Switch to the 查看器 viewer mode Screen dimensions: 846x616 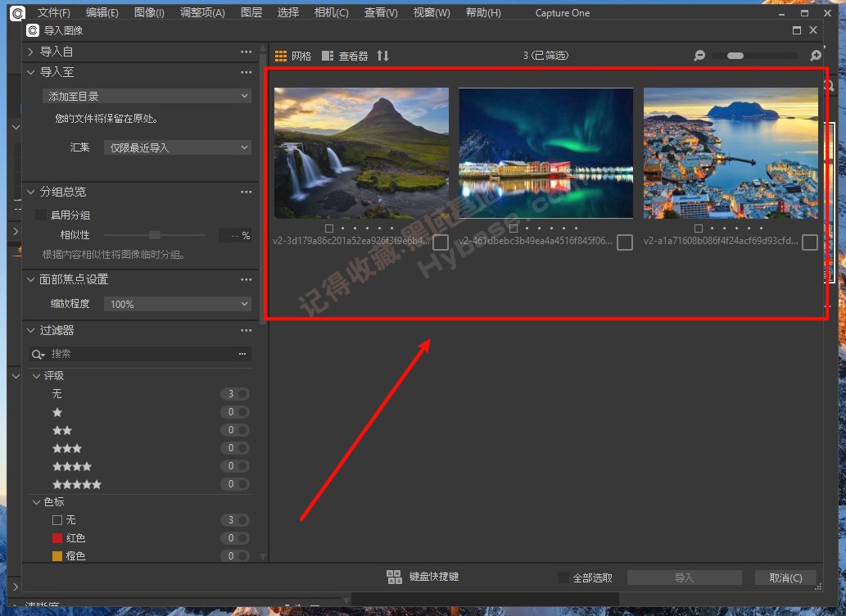pos(345,56)
